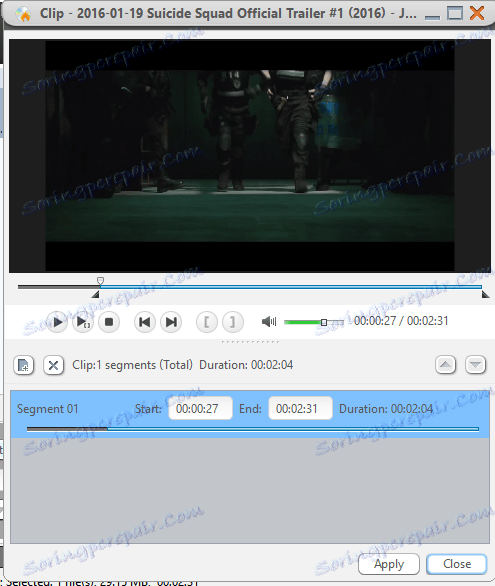The width and height of the screenshot is (495, 586).
Task: Click the time readout 00:00:27 / 00:02:31
Action: click(x=401, y=321)
